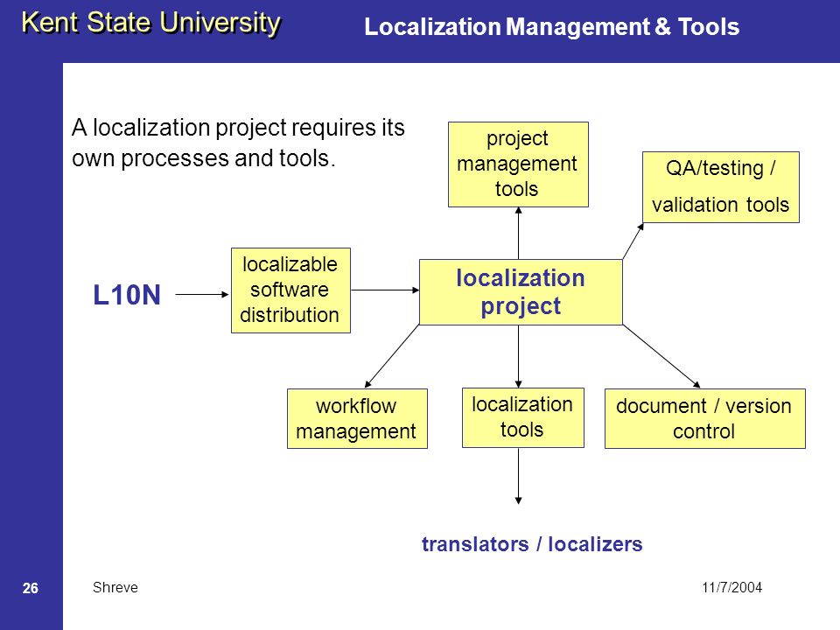The height and width of the screenshot is (630, 840).
Task: Click the author name 'Shreve'
Action: click(x=115, y=587)
